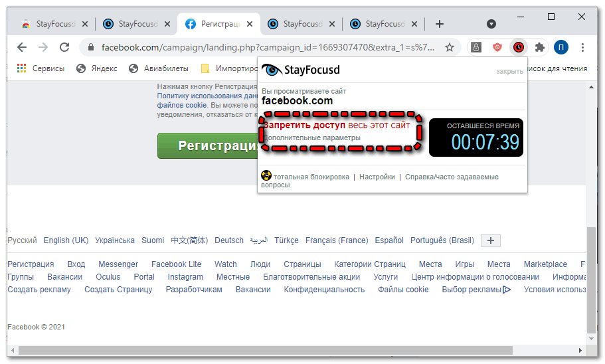Open Настройки in the StayFocusd popup
This screenshot has height=364, width=605.
pyautogui.click(x=377, y=177)
